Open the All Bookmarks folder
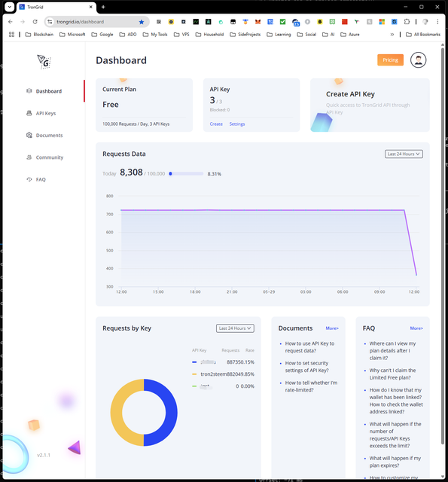The image size is (448, 482). tap(423, 35)
